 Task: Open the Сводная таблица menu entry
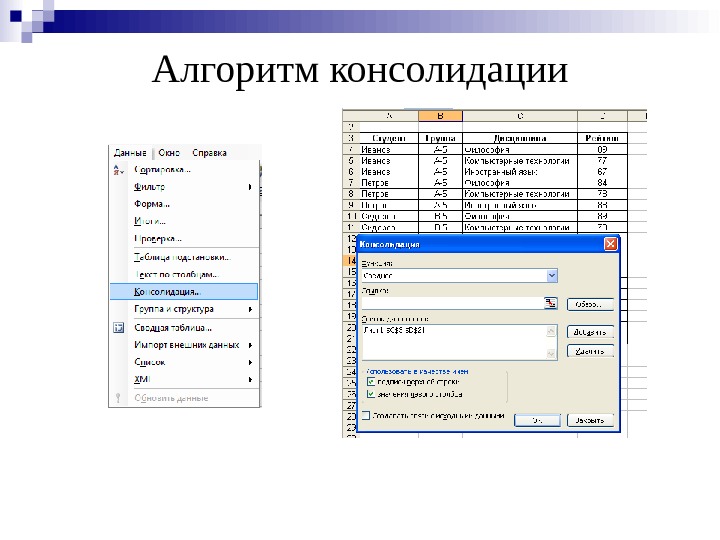coord(185,328)
